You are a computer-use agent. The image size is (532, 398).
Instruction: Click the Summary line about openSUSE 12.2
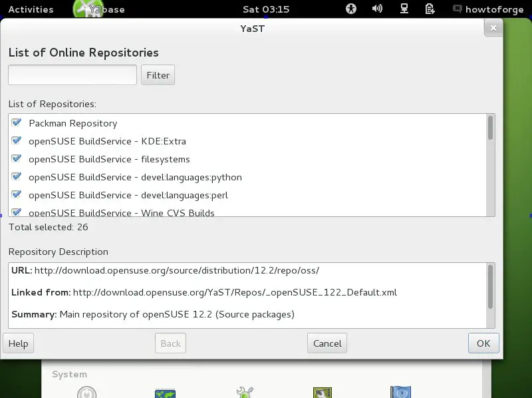pyautogui.click(x=153, y=314)
